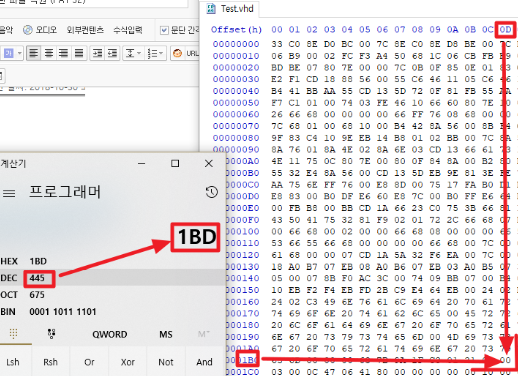This screenshot has width=518, height=376.
Task: Select the HEX number base row
Action: [113, 261]
